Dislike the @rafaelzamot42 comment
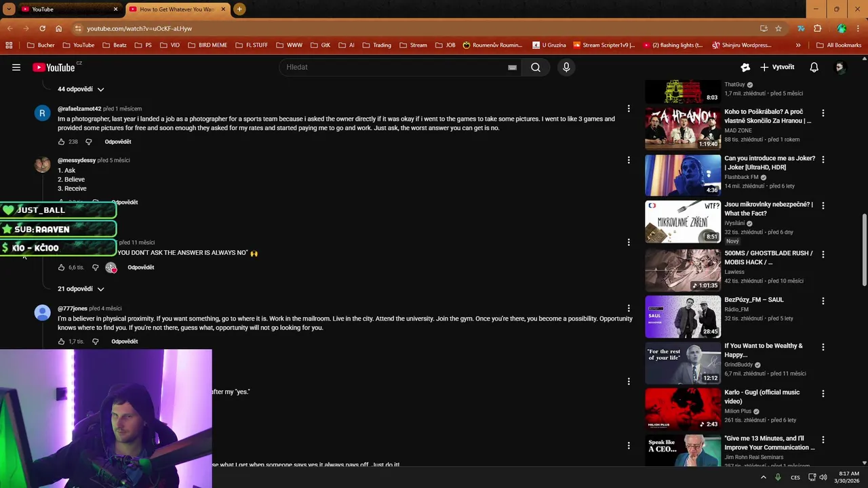This screenshot has width=868, height=488. click(x=88, y=142)
